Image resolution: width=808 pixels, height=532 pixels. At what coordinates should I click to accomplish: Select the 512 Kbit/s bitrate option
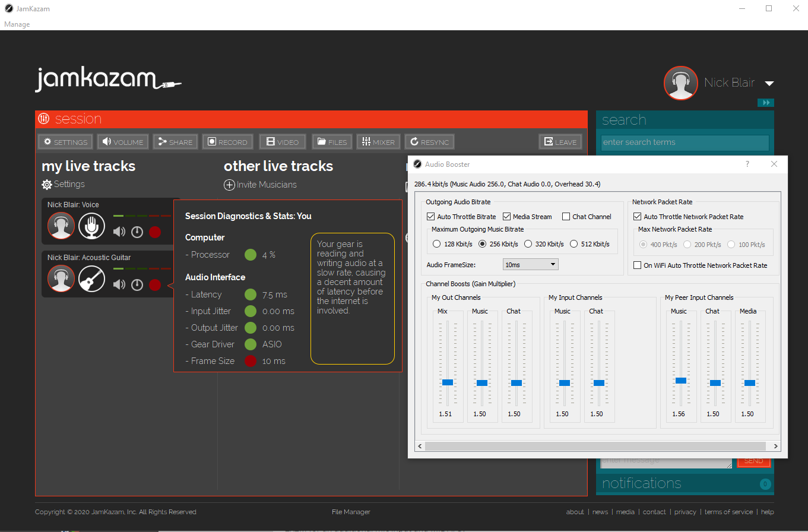574,244
